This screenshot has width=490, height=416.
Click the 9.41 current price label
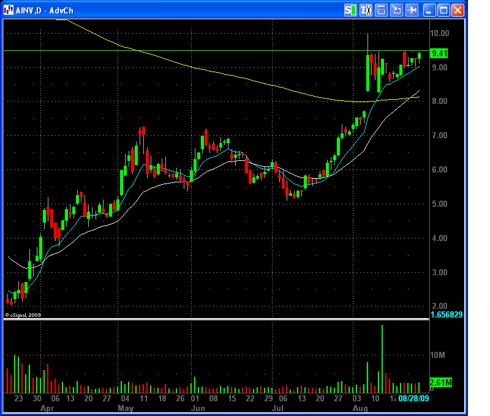(x=439, y=53)
